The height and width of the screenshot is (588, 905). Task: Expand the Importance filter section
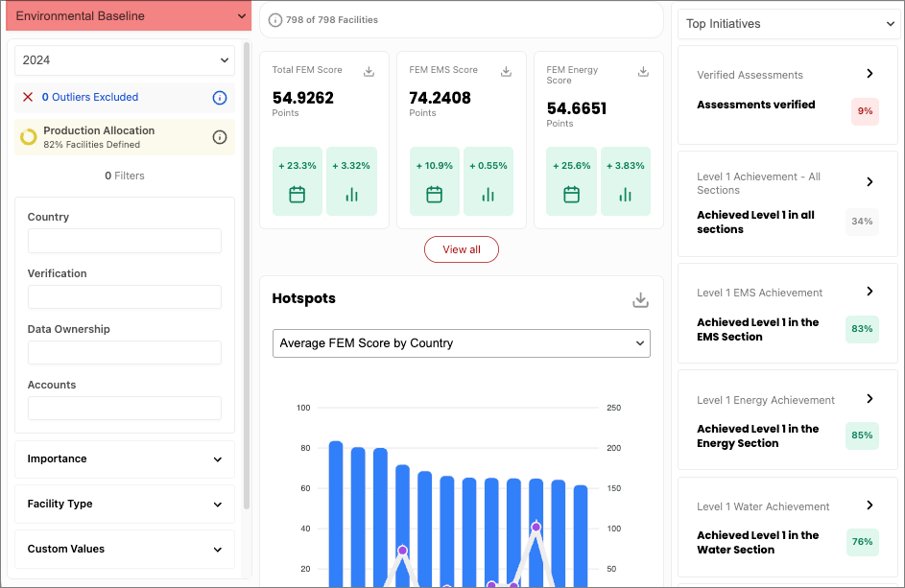point(125,459)
